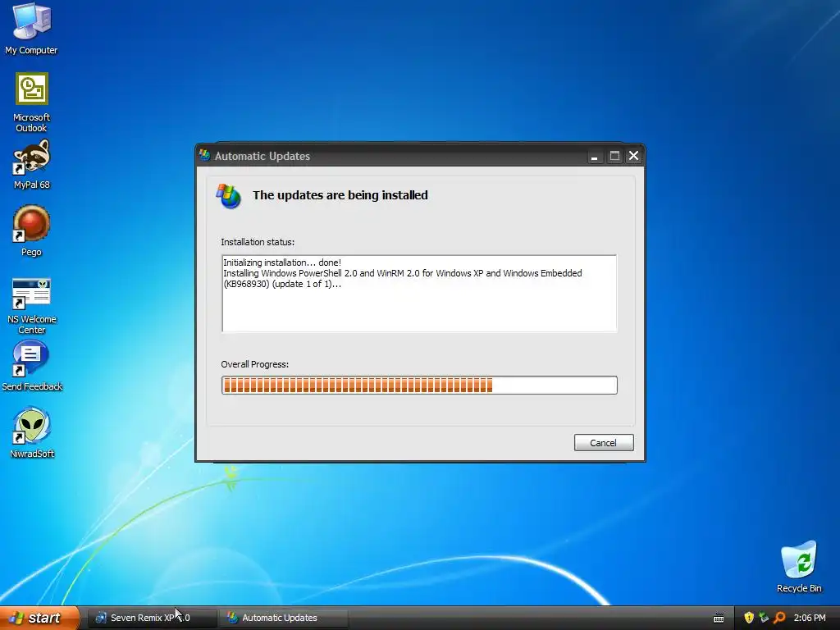
Task: Click the keyboard icon on the taskbar
Action: pyautogui.click(x=719, y=619)
